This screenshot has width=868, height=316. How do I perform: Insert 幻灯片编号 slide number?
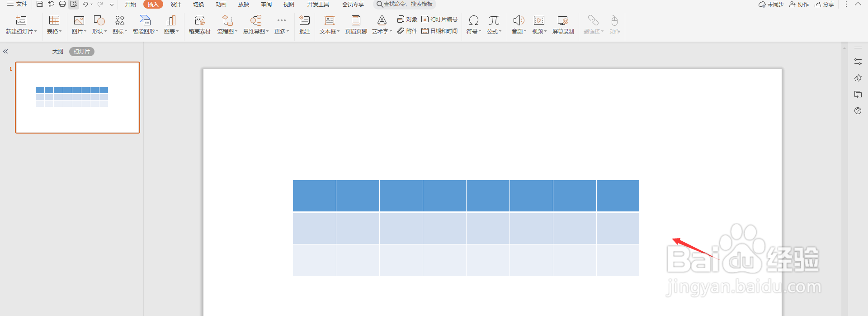[439, 19]
